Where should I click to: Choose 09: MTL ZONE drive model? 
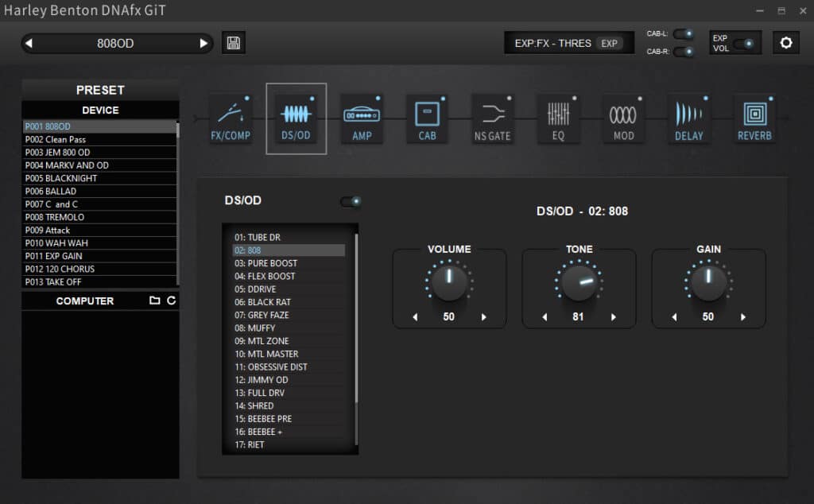(x=289, y=341)
